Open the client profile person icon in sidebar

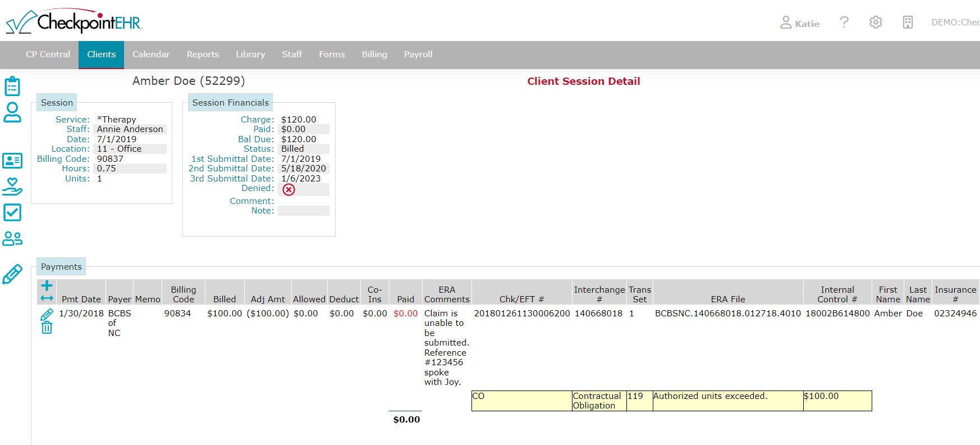coord(12,112)
